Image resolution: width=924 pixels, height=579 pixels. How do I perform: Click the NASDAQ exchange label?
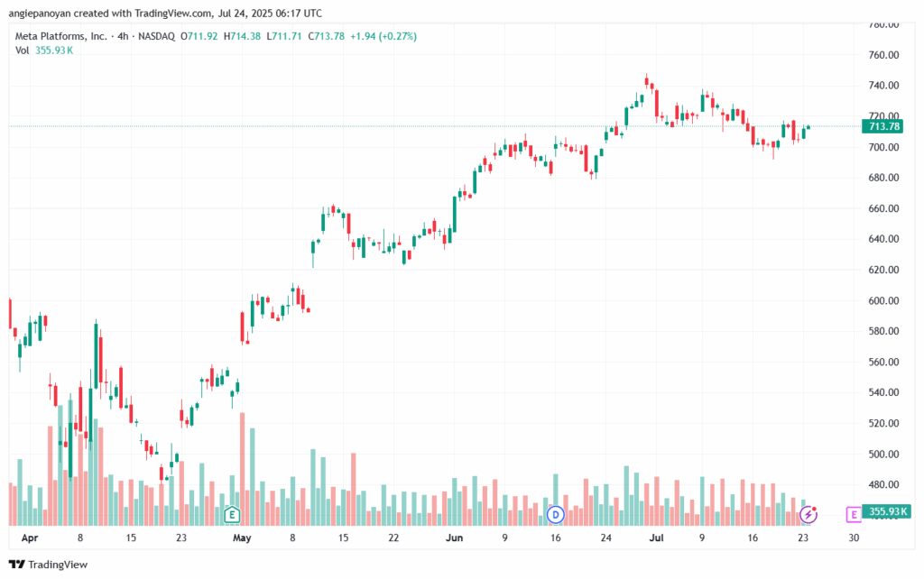point(156,36)
